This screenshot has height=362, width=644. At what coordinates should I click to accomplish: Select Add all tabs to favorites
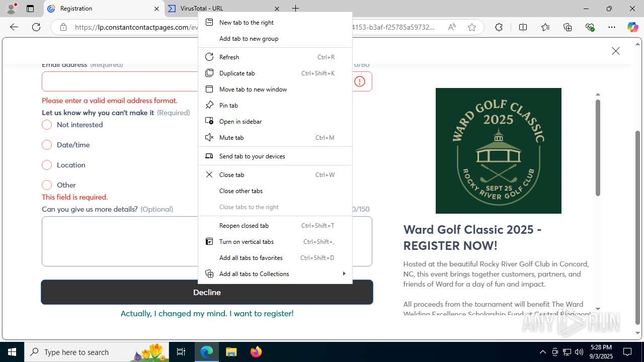(x=275, y=258)
